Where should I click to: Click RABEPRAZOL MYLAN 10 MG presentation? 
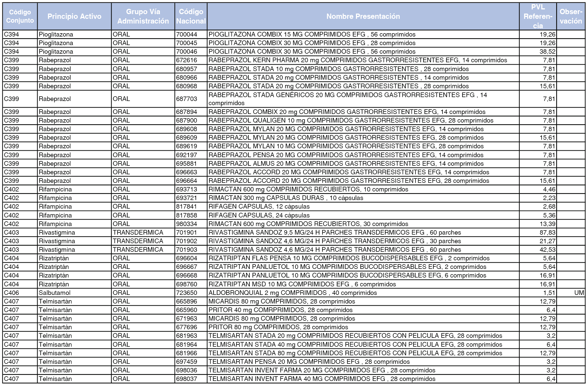pos(363,146)
